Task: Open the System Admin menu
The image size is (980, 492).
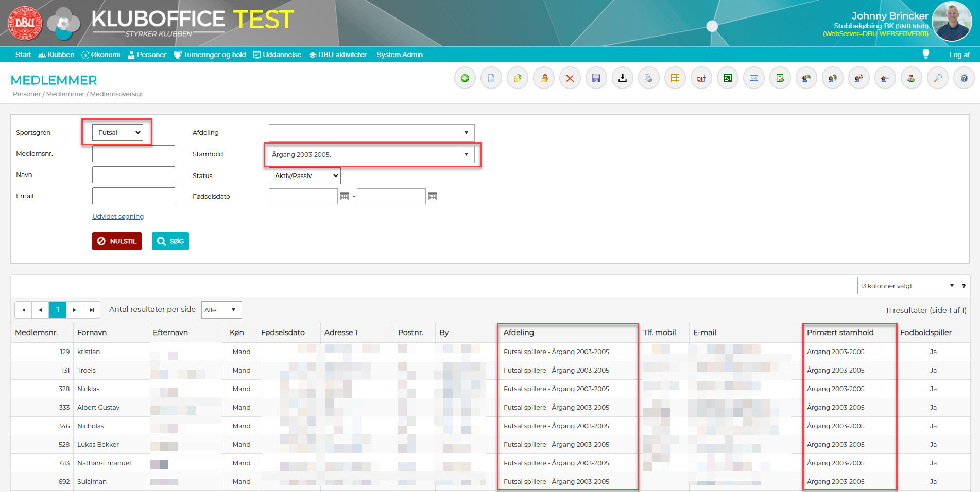Action: coord(400,55)
